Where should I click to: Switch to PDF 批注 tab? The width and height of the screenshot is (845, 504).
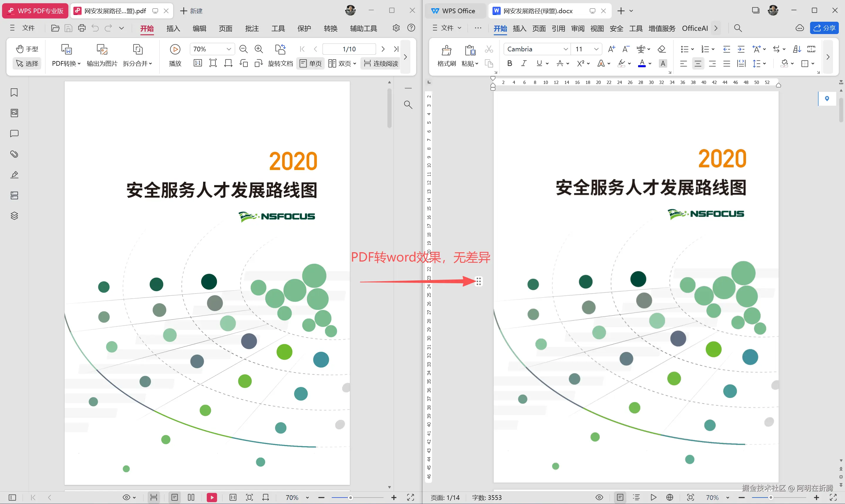point(252,28)
